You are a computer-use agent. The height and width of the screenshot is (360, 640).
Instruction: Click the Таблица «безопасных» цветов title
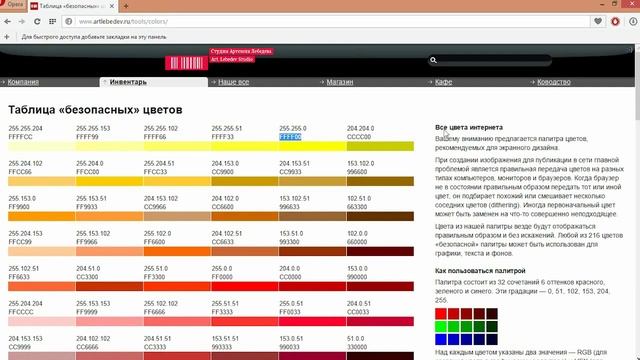pyautogui.click(x=96, y=110)
